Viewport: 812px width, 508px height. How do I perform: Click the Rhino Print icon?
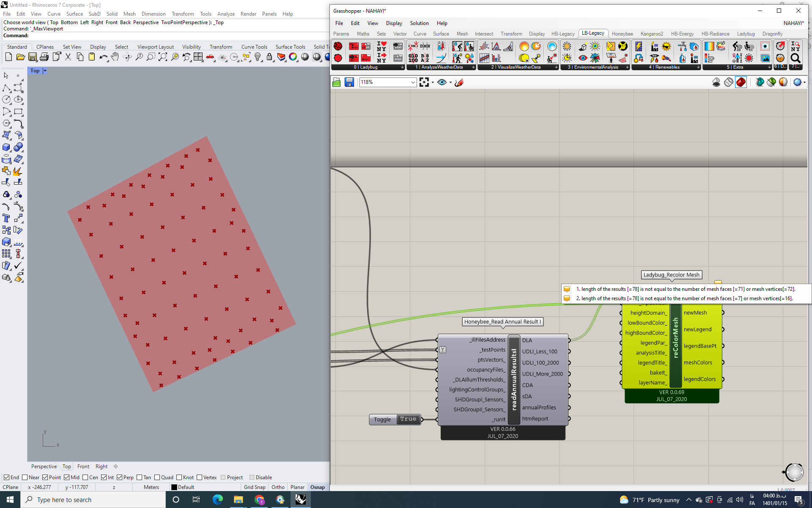coord(44,57)
